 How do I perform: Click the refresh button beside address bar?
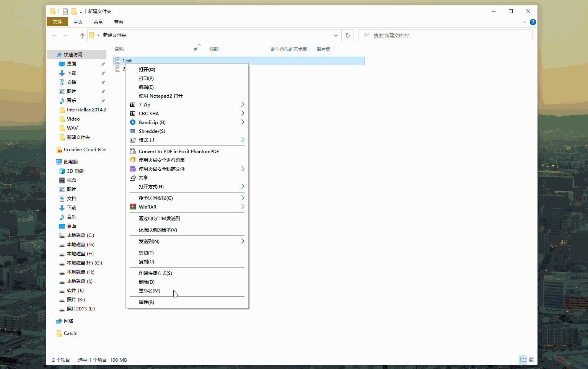point(347,36)
